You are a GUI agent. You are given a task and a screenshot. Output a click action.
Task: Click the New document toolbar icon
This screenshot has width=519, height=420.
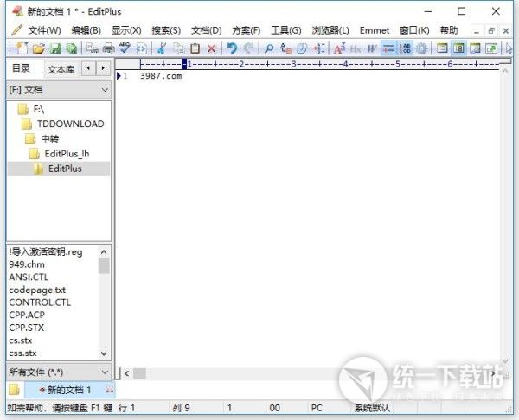click(x=23, y=48)
